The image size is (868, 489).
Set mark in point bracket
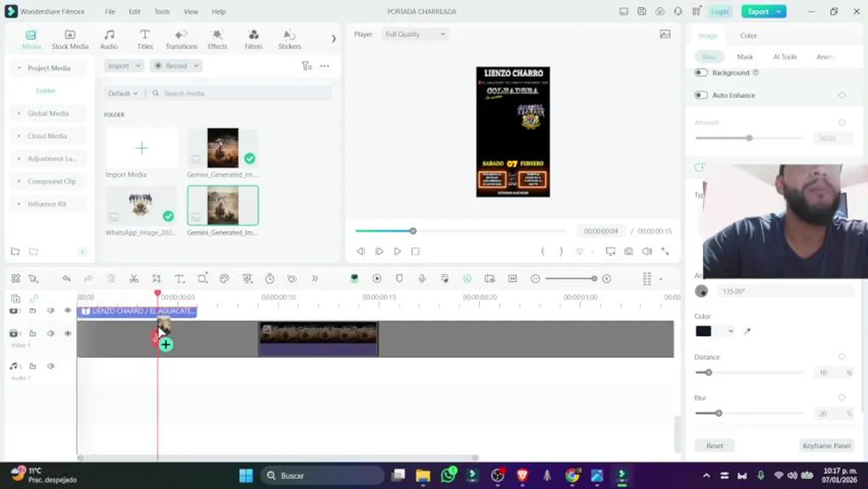pyautogui.click(x=543, y=251)
